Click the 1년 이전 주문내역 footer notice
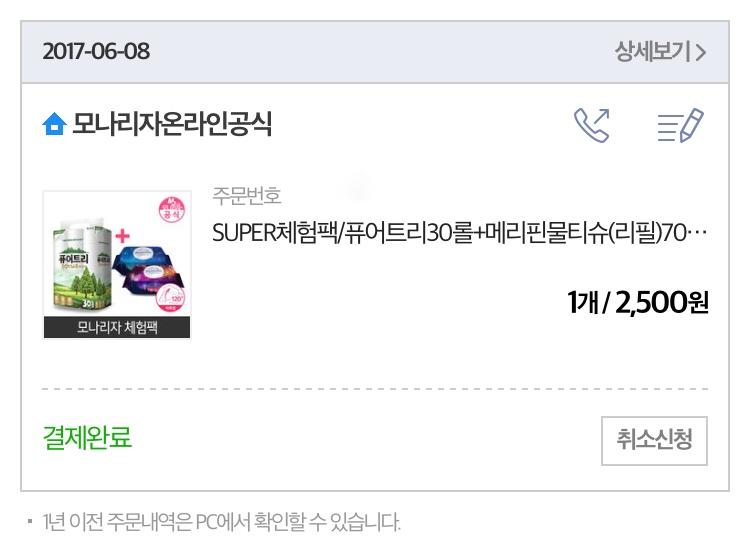 [221, 522]
